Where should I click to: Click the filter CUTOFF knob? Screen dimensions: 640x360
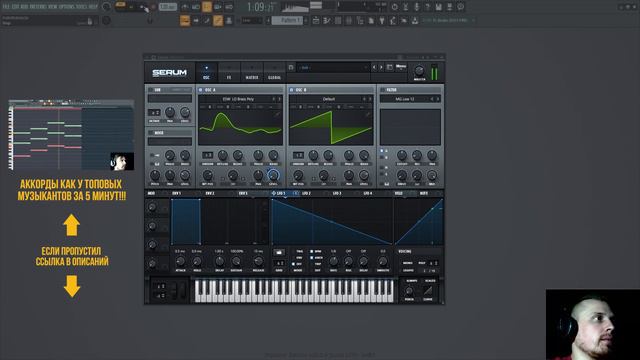[x=402, y=155]
